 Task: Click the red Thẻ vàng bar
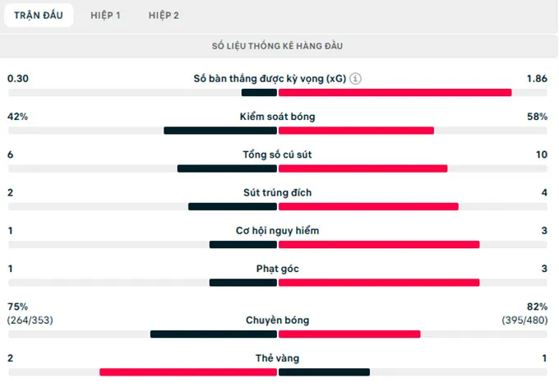pyautogui.click(x=188, y=372)
